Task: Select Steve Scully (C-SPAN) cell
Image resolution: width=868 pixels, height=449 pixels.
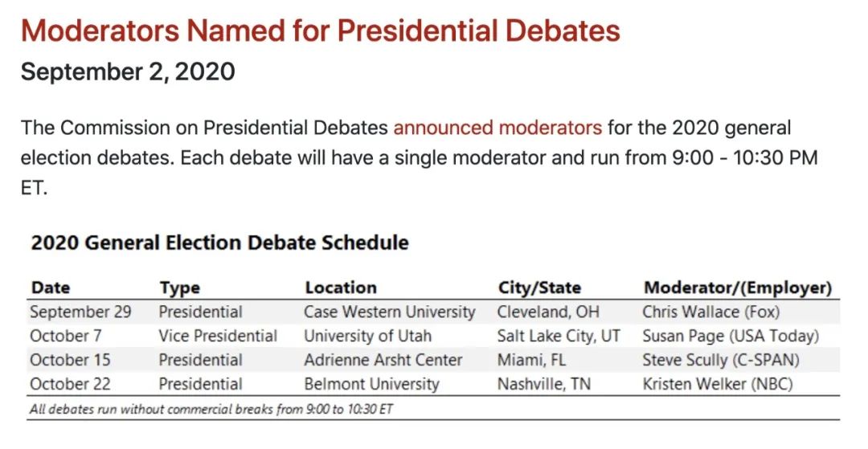Action: pos(721,360)
